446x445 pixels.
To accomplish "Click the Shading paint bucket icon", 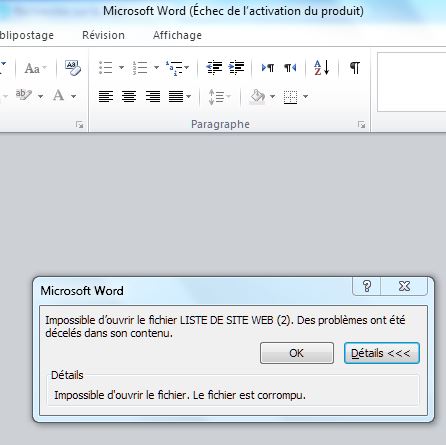I will tap(258, 97).
